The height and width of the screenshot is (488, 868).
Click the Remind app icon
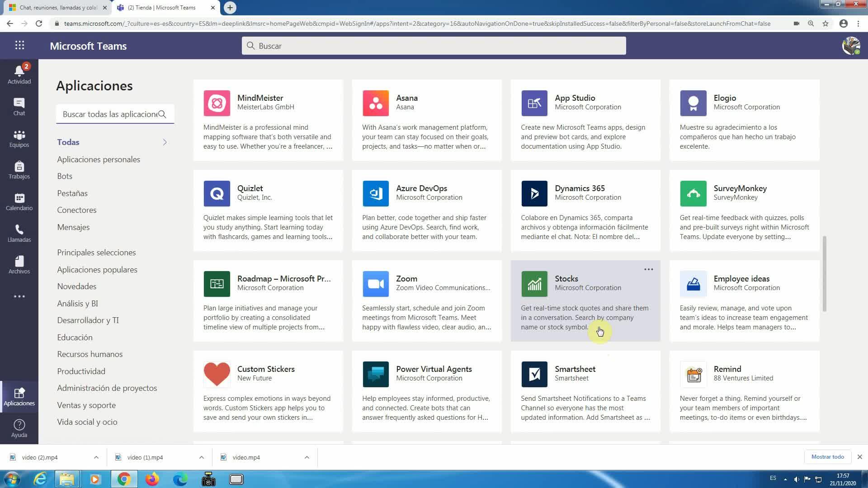coord(693,374)
